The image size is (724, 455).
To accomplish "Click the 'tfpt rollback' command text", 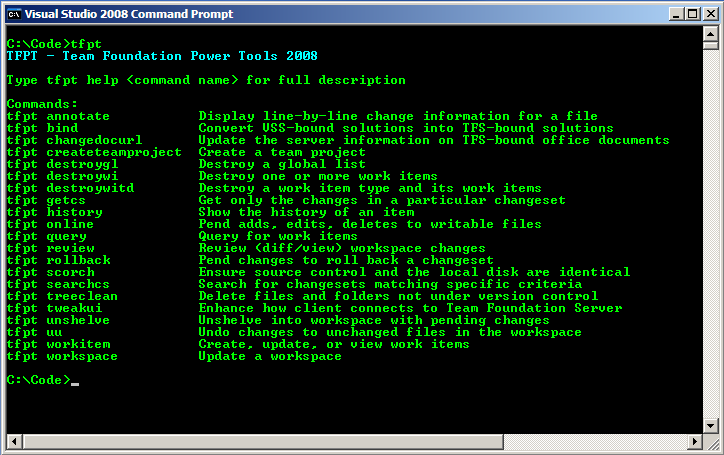I will [58, 260].
